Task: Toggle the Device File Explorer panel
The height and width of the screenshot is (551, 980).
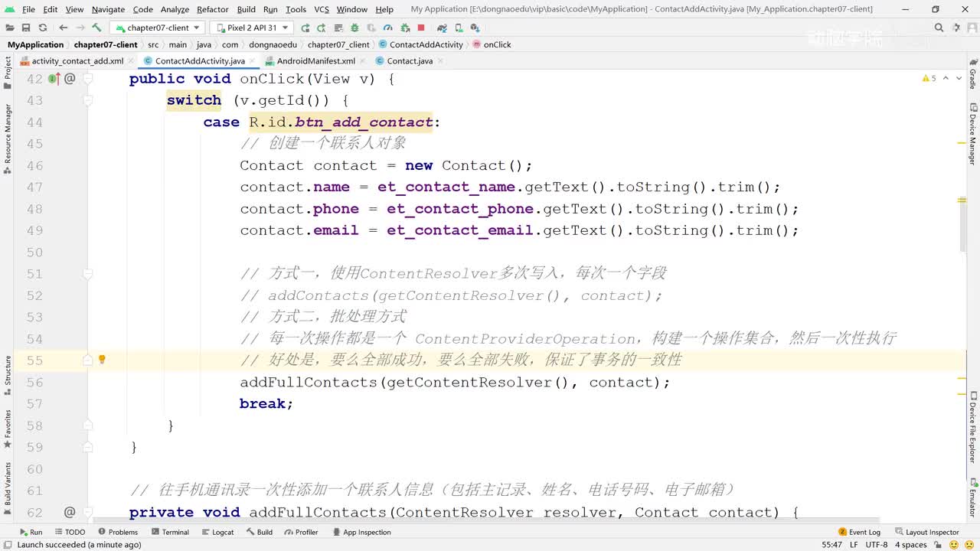Action: click(972, 429)
